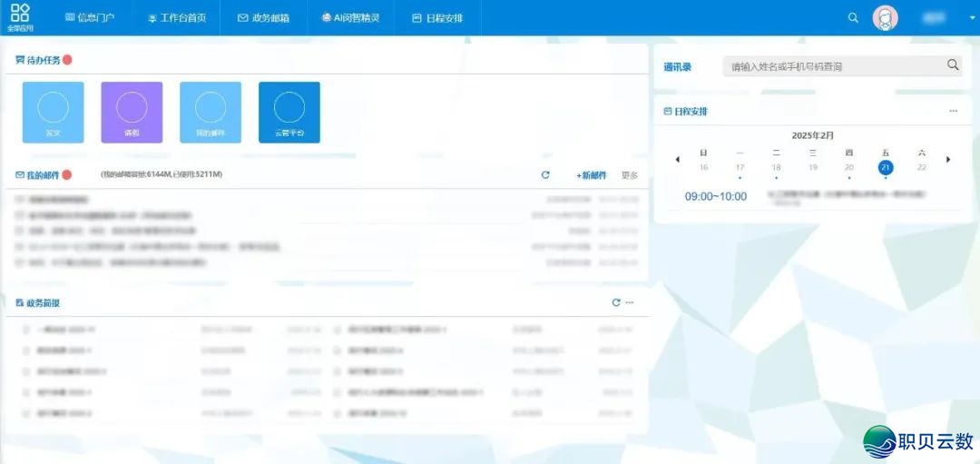This screenshot has height=464, width=980.
Task: Expand the user account dropdown arrow
Action: pyautogui.click(x=973, y=18)
